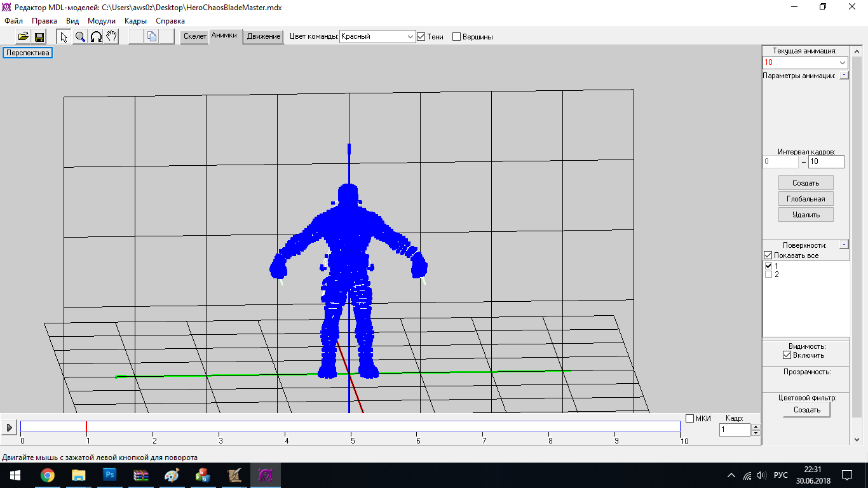This screenshot has width=868, height=488.
Task: Select the arrow pointer tool
Action: (x=64, y=37)
